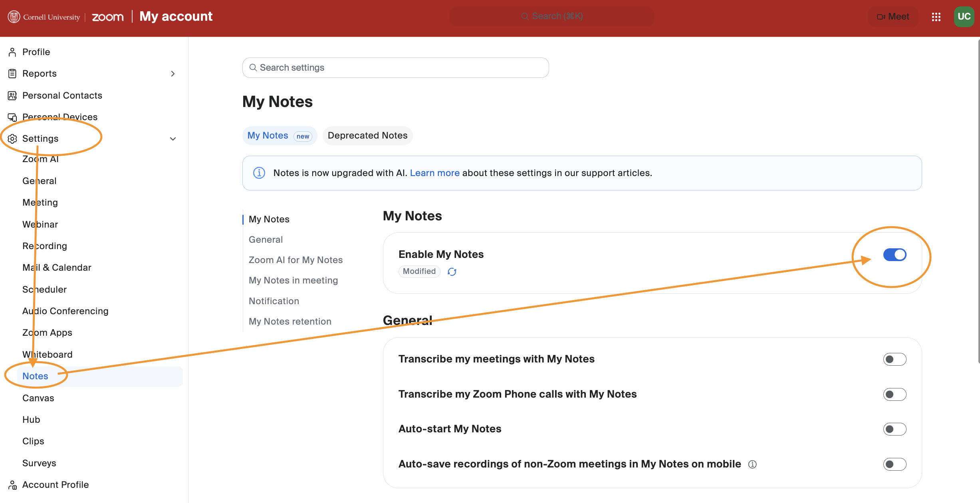Click the Personal Devices icon

click(12, 117)
